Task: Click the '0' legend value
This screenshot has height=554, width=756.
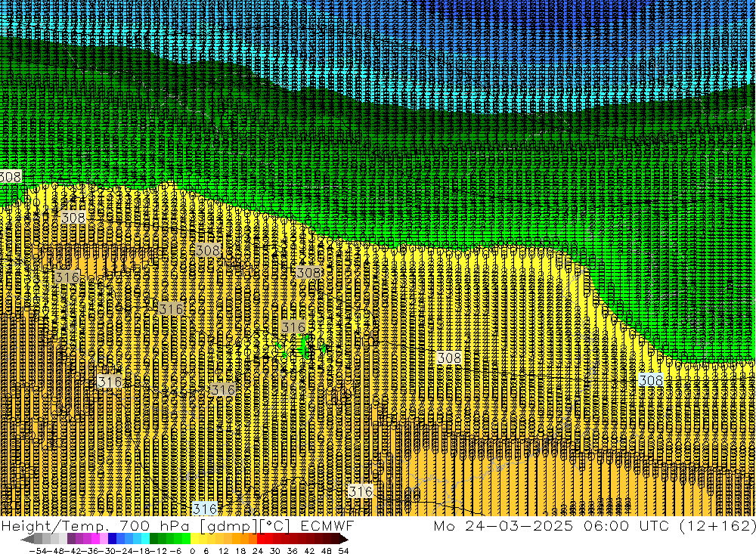Action: pos(192,551)
